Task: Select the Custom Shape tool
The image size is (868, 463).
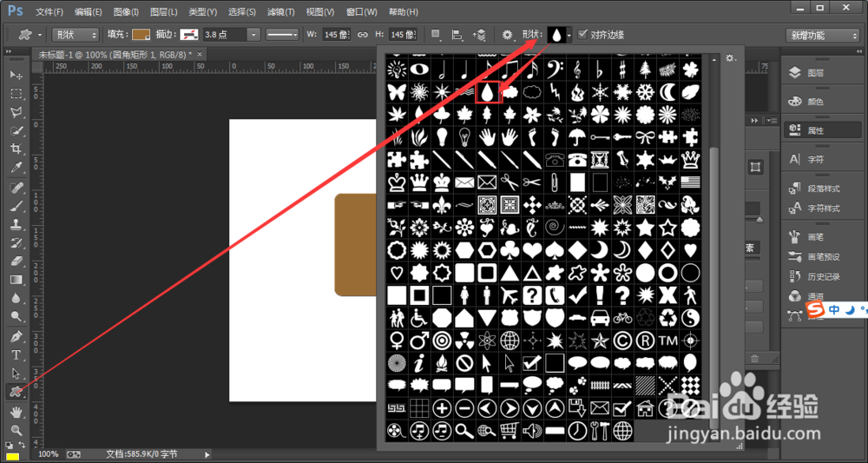Action: click(15, 392)
